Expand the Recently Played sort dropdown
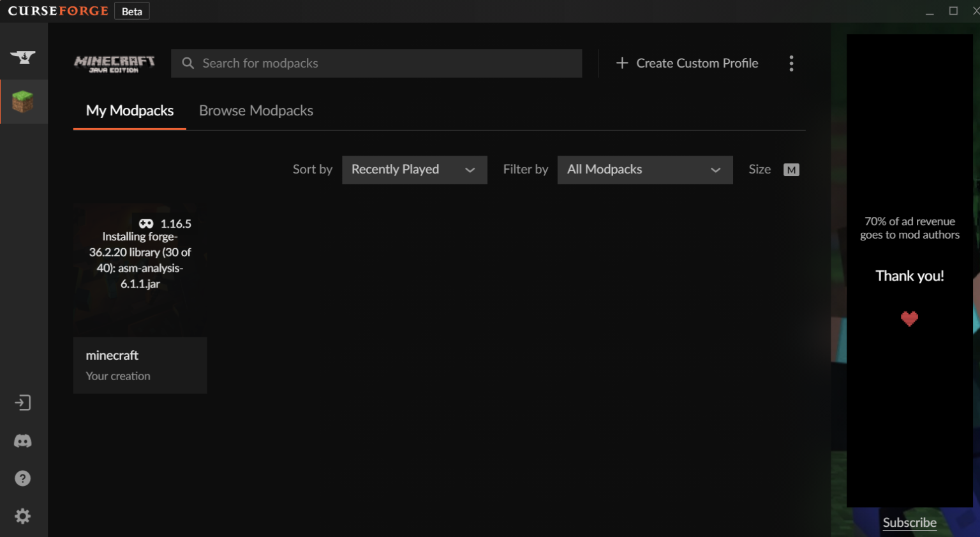The height and width of the screenshot is (537, 980). pos(415,170)
